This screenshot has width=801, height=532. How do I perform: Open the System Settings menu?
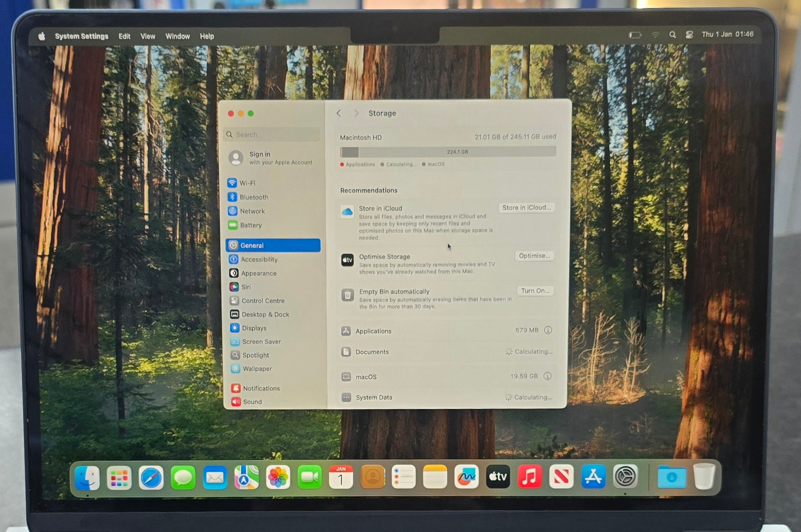point(81,36)
